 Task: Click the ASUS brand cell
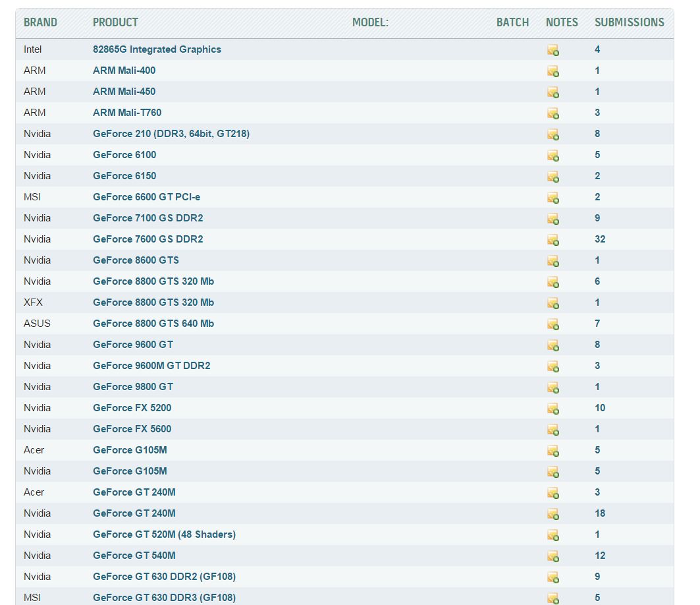point(37,324)
